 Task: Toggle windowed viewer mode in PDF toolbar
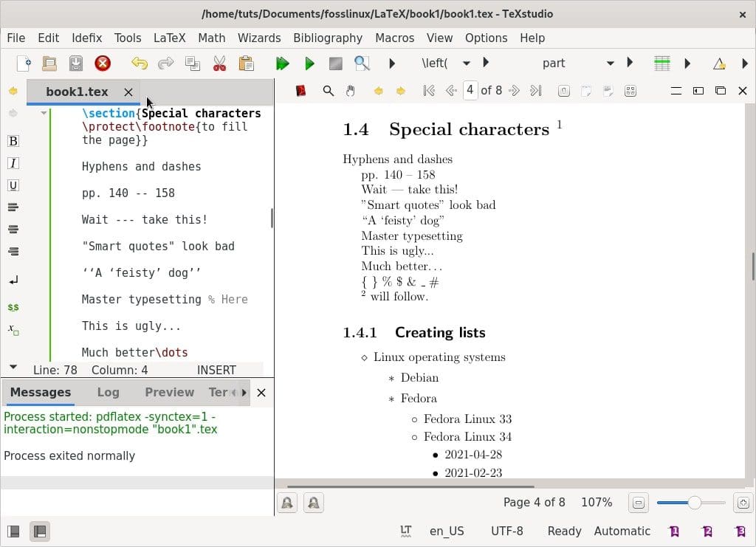click(x=721, y=91)
